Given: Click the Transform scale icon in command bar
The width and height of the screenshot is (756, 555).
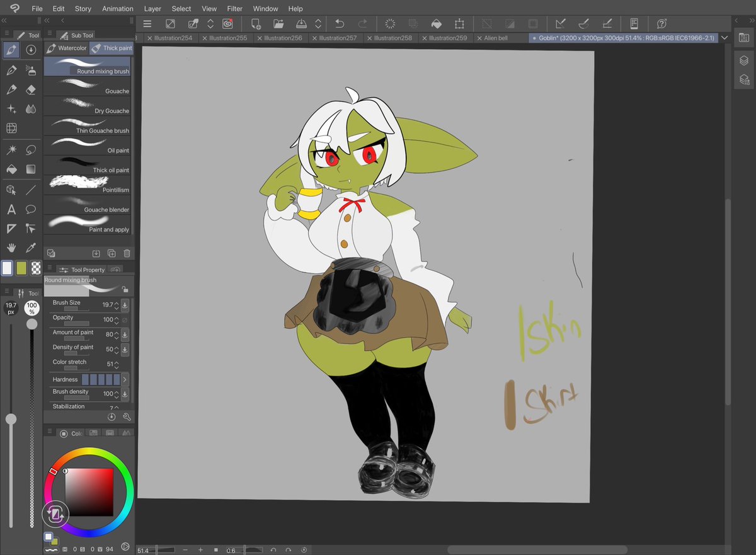Looking at the screenshot, I should [x=459, y=24].
